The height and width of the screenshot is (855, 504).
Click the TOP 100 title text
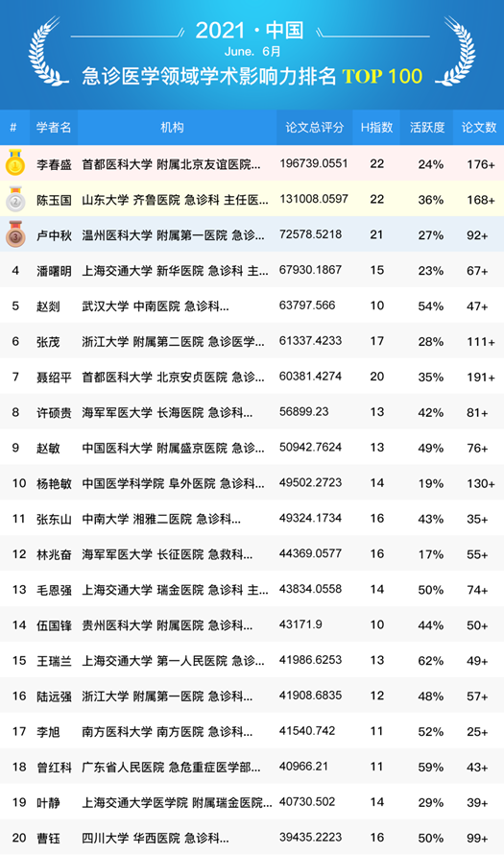point(382,76)
